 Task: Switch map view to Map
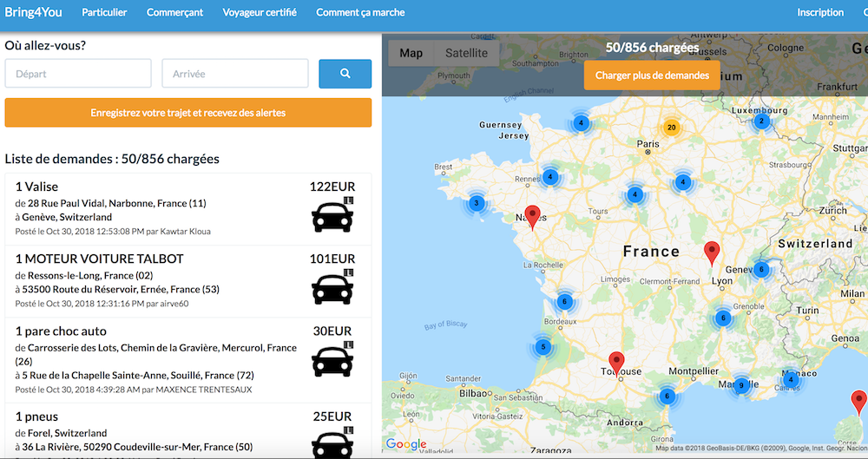click(x=411, y=53)
